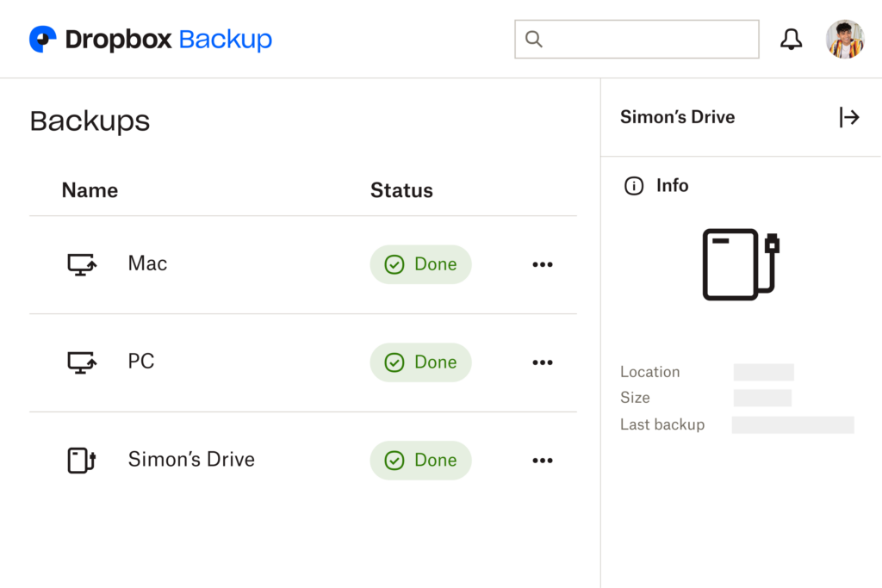882x588 pixels.
Task: Select the Mac backup row name
Action: (147, 264)
